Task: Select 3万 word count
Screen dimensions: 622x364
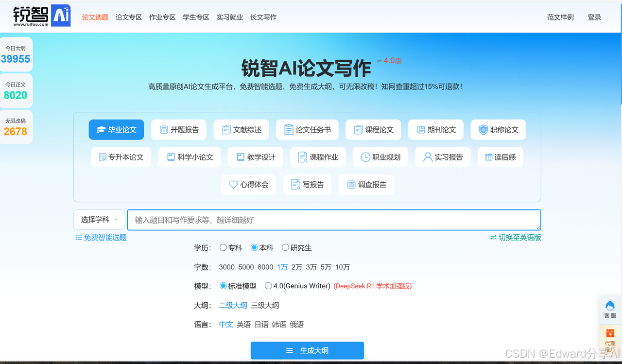Action: 311,267
